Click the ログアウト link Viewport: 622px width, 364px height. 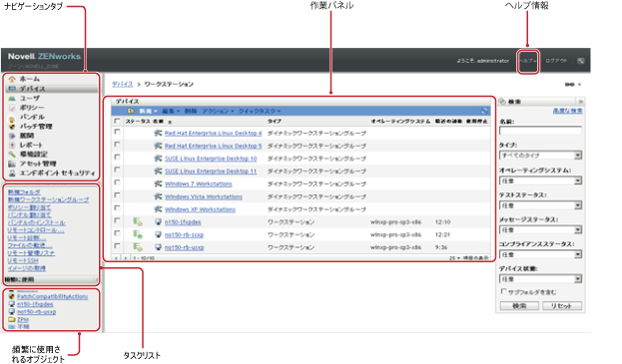556,61
